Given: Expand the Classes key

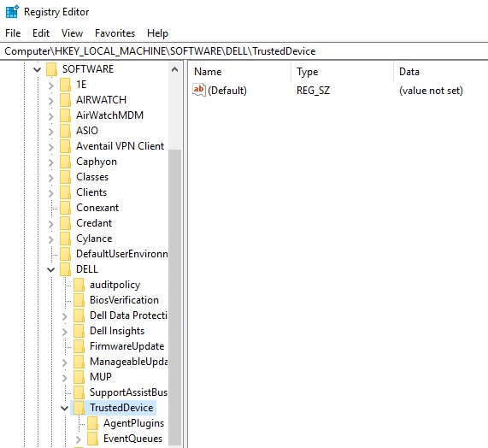Looking at the screenshot, I should coord(50,178).
